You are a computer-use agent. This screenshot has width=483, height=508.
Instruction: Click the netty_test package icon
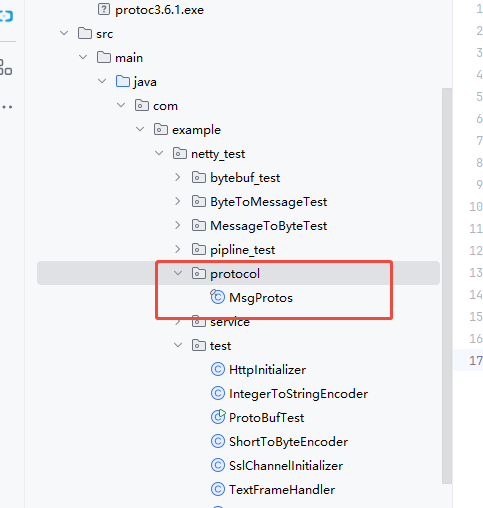click(180, 153)
